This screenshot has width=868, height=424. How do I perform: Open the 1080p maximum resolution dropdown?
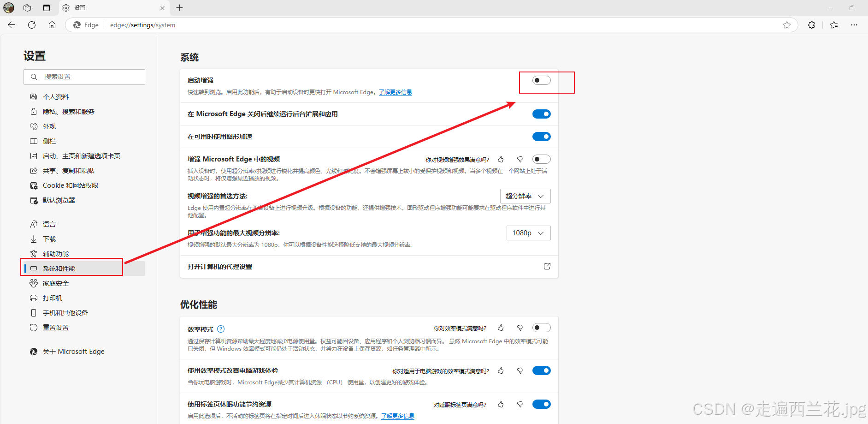tap(528, 233)
